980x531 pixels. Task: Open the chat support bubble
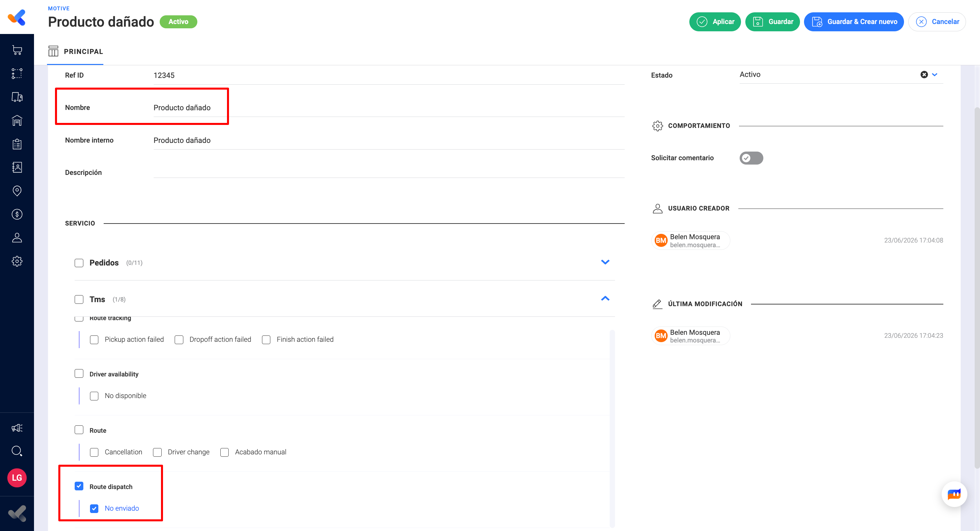pyautogui.click(x=954, y=494)
